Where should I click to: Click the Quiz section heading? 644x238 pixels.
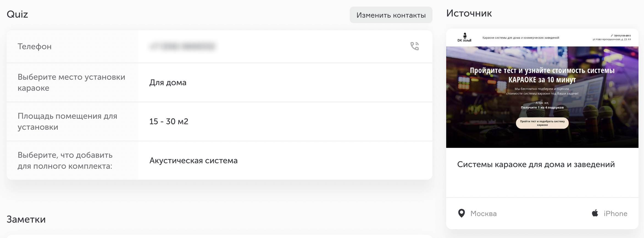(17, 14)
